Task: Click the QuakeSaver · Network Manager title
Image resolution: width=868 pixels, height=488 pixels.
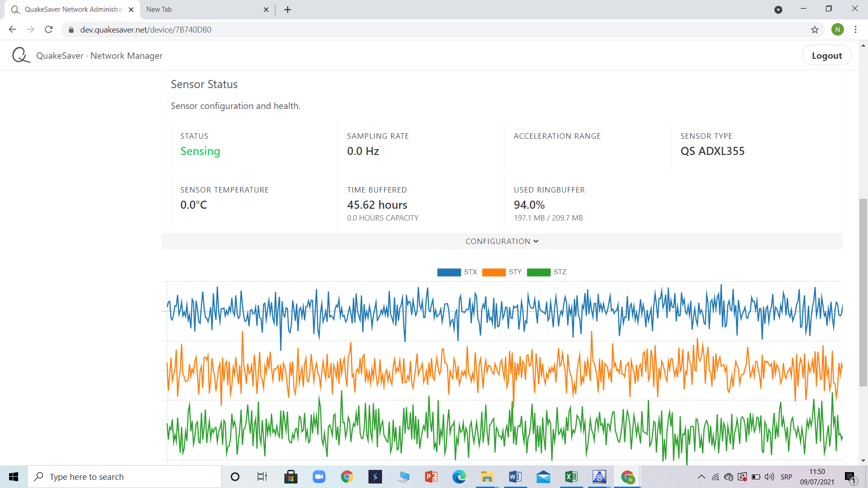Action: click(99, 56)
